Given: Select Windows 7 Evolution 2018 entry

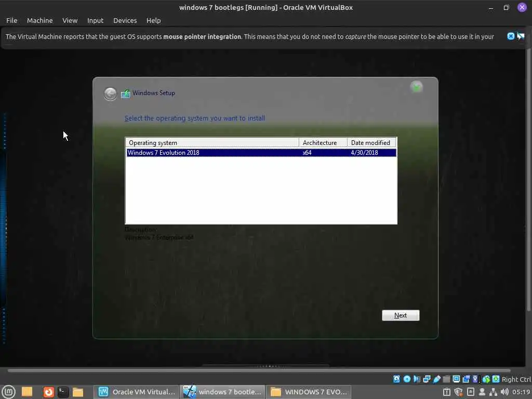Looking at the screenshot, I should click(261, 153).
